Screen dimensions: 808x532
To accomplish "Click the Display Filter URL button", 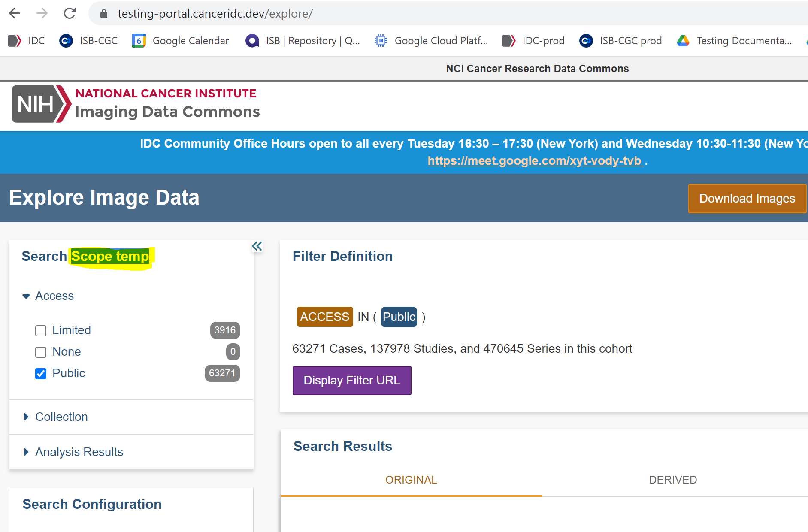I will click(352, 381).
